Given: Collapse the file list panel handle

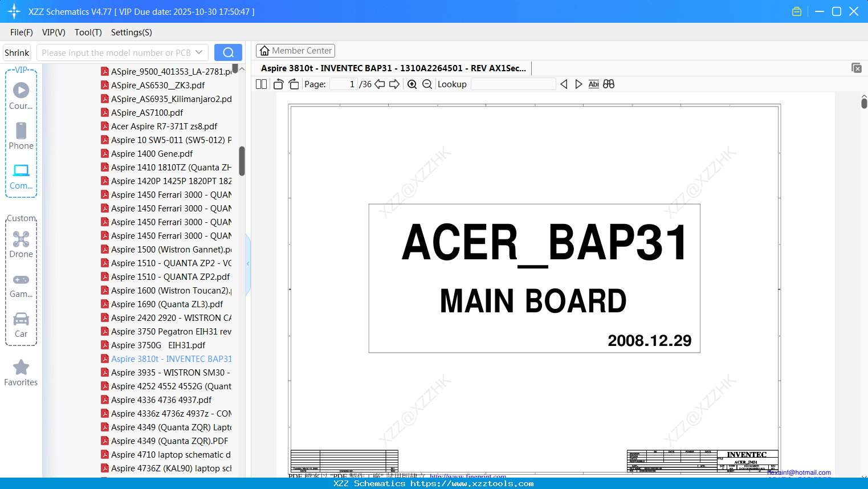Looking at the screenshot, I should click(248, 263).
